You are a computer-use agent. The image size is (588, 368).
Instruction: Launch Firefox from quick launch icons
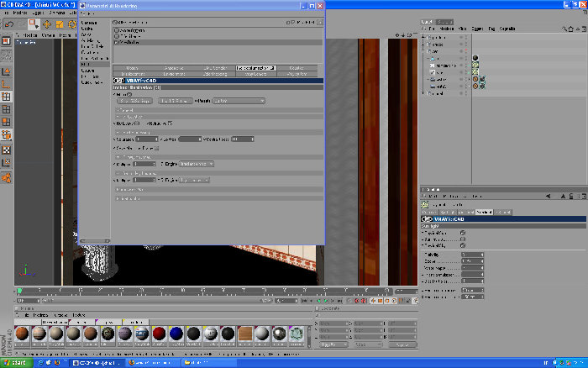coord(56,363)
